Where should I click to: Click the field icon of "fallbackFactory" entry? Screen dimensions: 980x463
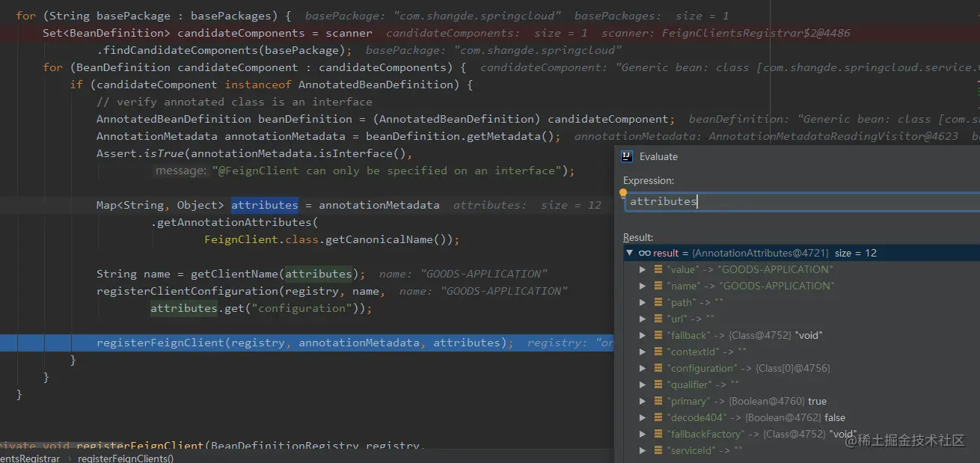658,434
